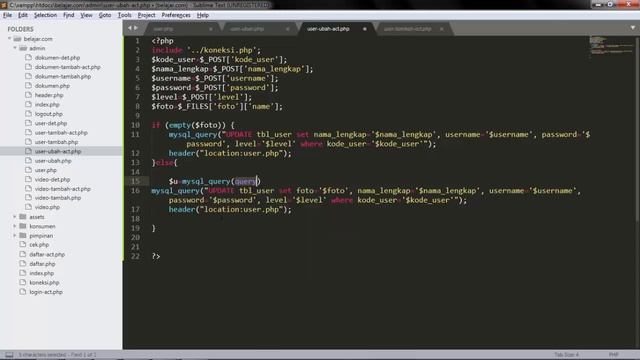Expand the assets folder
This screenshot has width=640, height=360.
(x=15, y=217)
